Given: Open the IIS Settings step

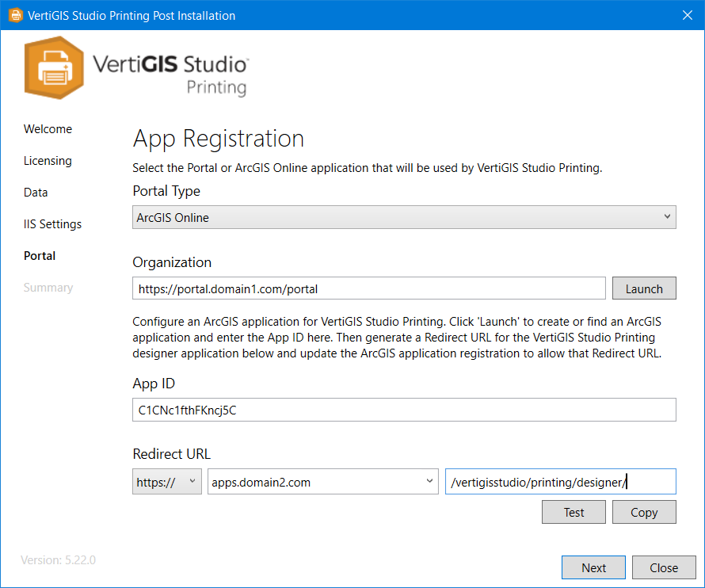Looking at the screenshot, I should [52, 223].
